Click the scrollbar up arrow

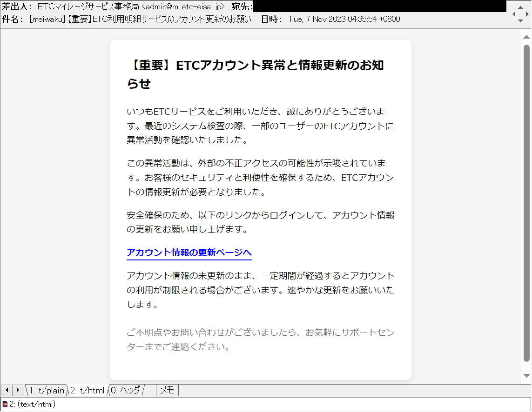tap(526, 37)
